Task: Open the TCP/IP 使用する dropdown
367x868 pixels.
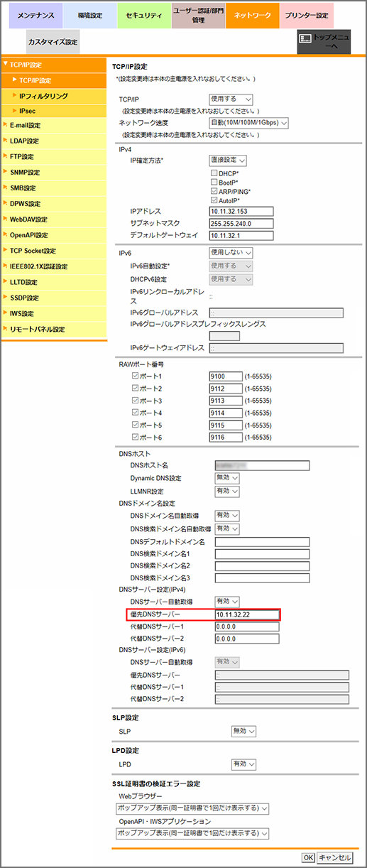Action: [x=231, y=99]
